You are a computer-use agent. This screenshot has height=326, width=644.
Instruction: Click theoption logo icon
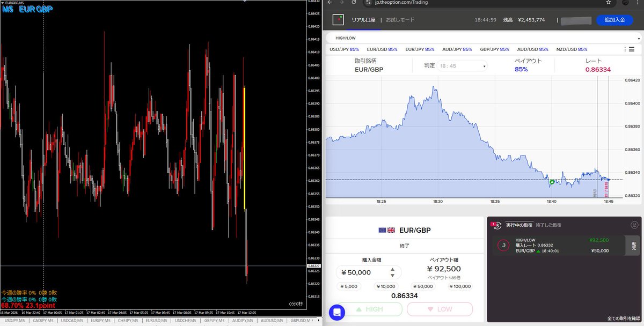pos(338,20)
